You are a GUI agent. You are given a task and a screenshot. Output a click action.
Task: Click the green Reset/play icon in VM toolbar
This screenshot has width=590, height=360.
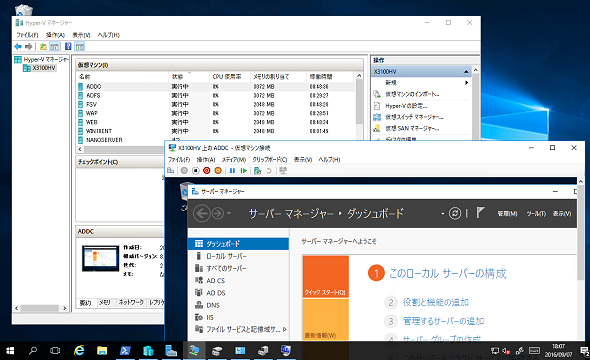point(243,171)
